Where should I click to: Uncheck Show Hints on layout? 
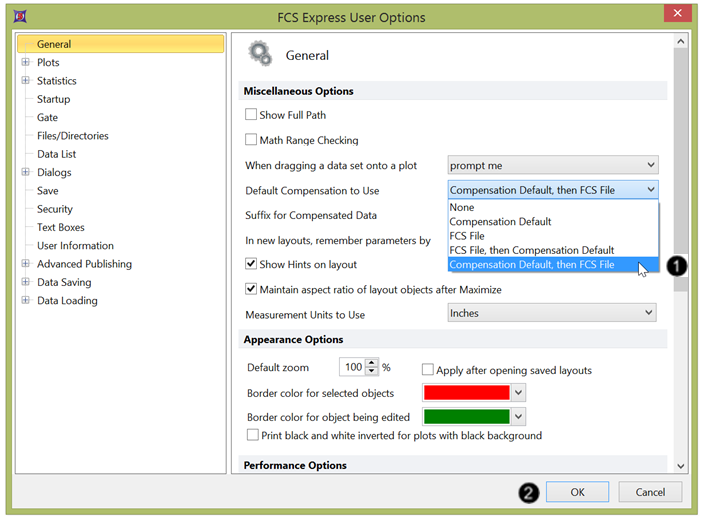click(x=251, y=264)
